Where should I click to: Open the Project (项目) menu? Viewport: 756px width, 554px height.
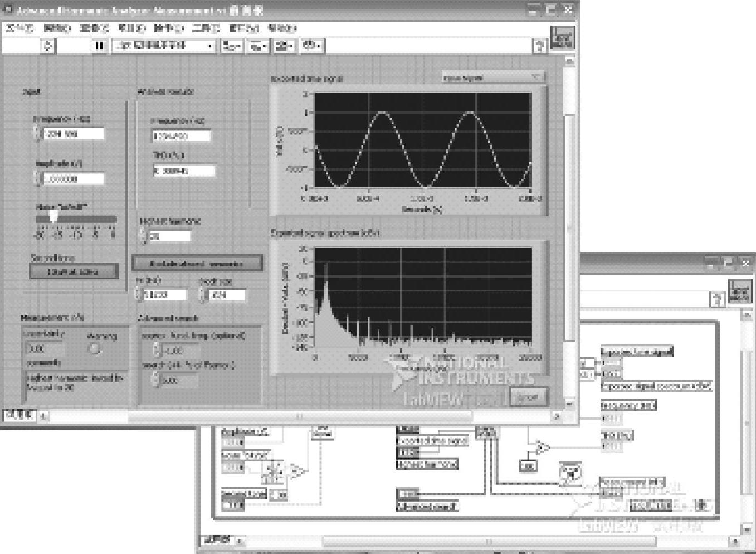tap(131, 27)
